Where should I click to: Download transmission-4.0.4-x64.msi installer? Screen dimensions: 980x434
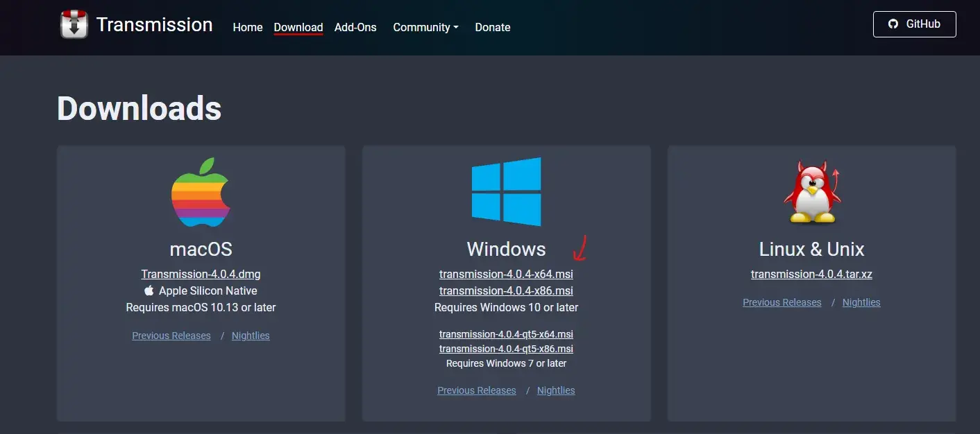point(506,274)
